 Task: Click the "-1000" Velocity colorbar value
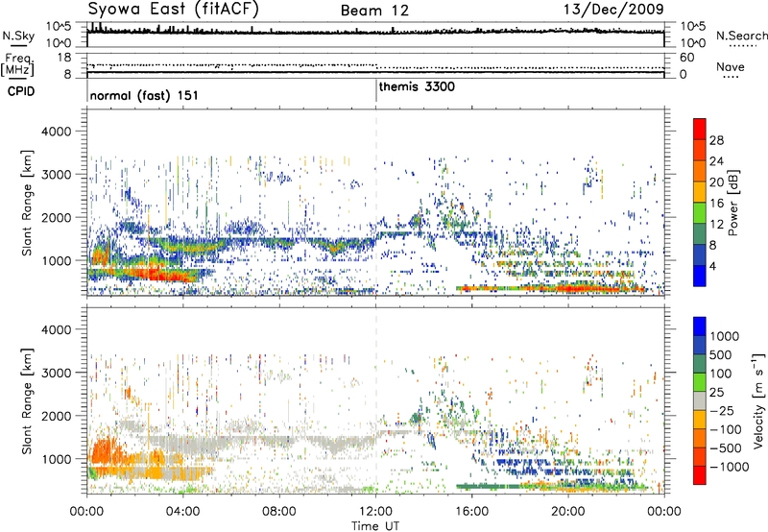729,467
